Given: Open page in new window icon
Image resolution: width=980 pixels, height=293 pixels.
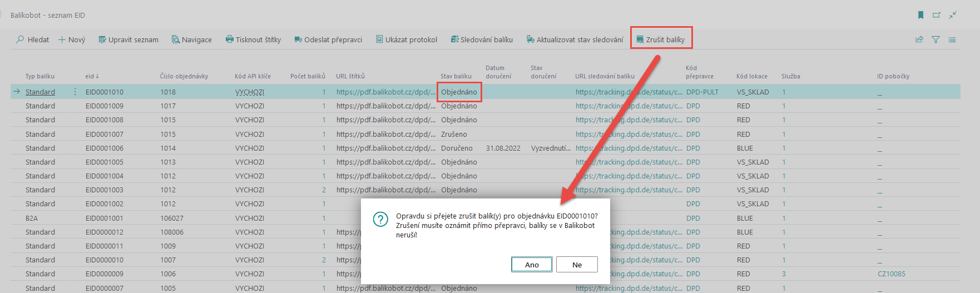Looking at the screenshot, I should tap(937, 15).
